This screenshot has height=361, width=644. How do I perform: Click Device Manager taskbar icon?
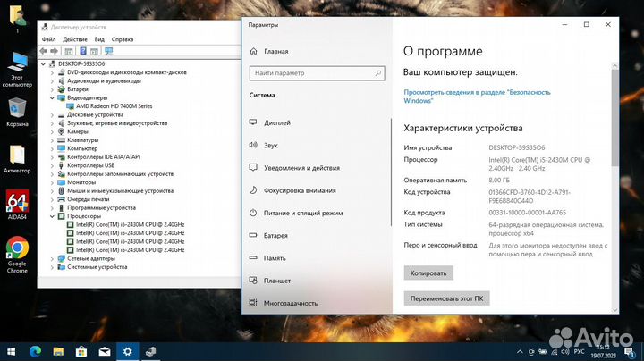[x=151, y=351]
